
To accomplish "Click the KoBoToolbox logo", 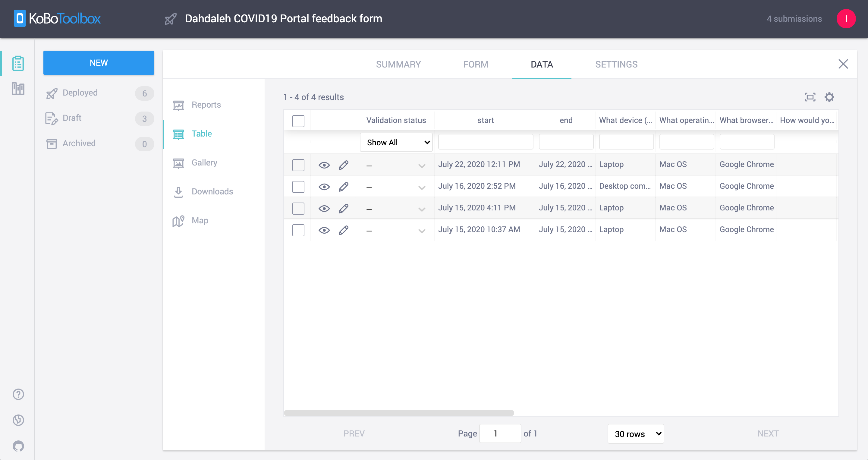I will point(57,18).
